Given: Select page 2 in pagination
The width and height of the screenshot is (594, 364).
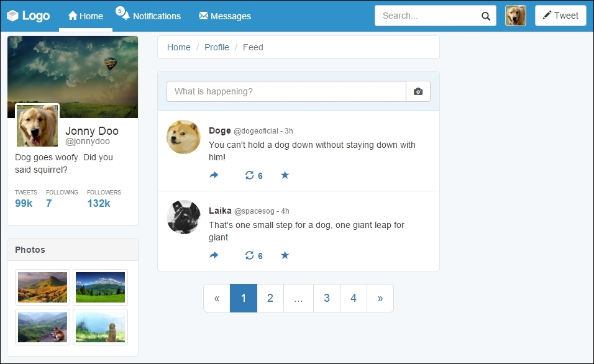Looking at the screenshot, I should click(270, 298).
